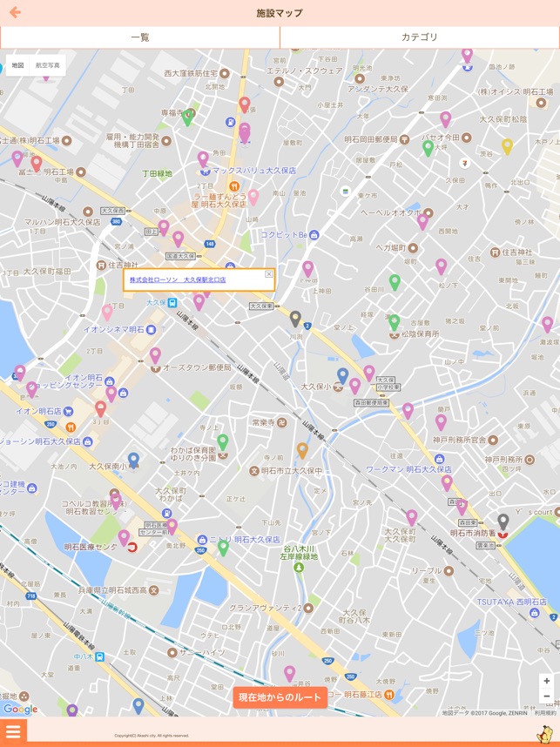Viewport: 560px width, 747px height.
Task: Select the orange pin near 明石市立大久保中
Action: 302,450
